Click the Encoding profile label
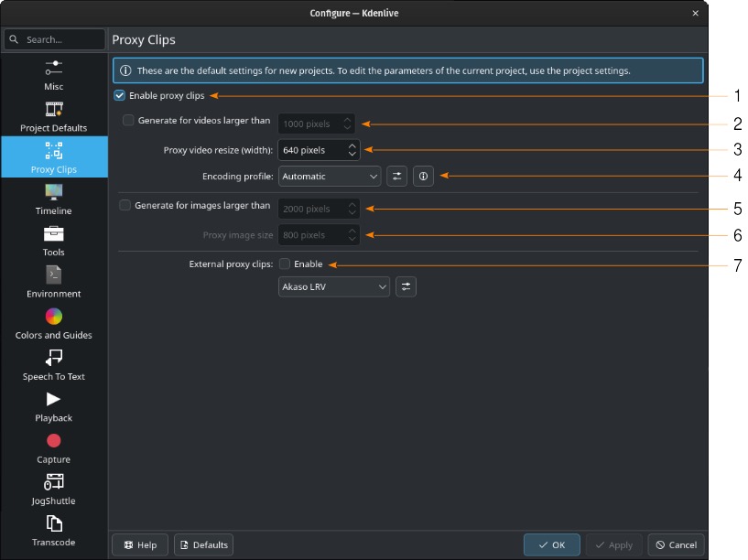Screen dimensions: 748x560 (x=237, y=177)
